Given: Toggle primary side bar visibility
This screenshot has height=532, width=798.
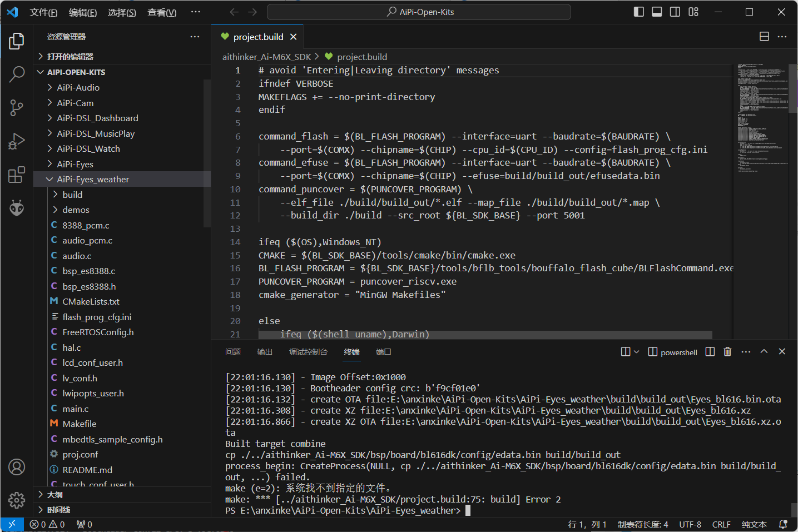Looking at the screenshot, I should [639, 12].
